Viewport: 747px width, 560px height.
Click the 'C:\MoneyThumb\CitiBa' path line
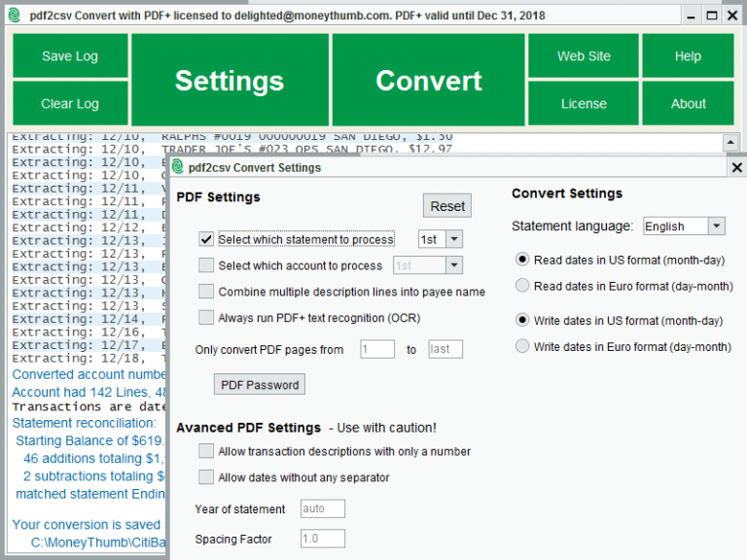(98, 542)
